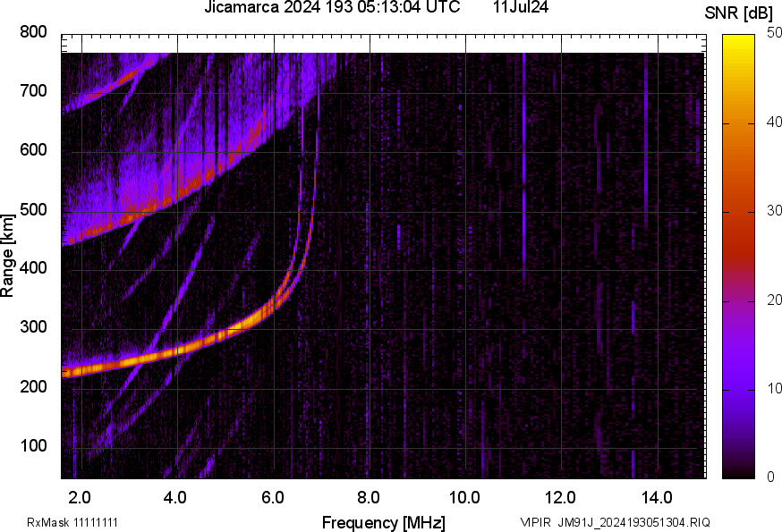Click the 'SNR [dB]' colorbar title

coord(738,13)
